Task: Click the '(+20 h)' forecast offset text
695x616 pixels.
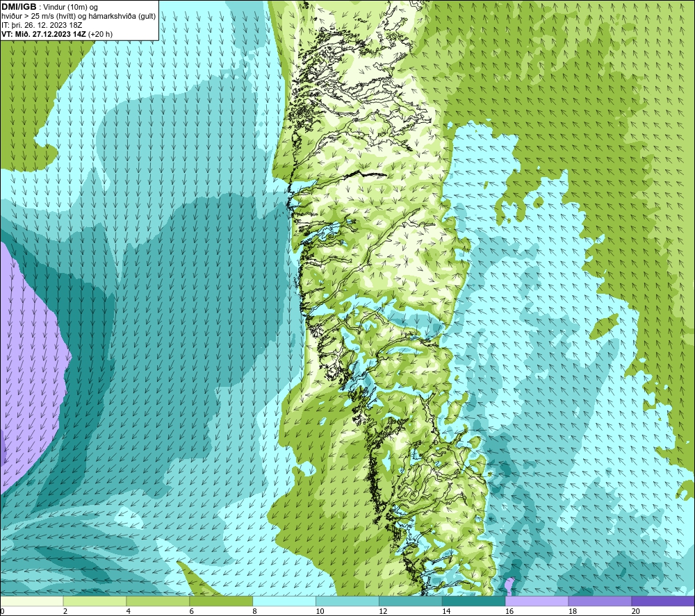Action: pyautogui.click(x=100, y=34)
